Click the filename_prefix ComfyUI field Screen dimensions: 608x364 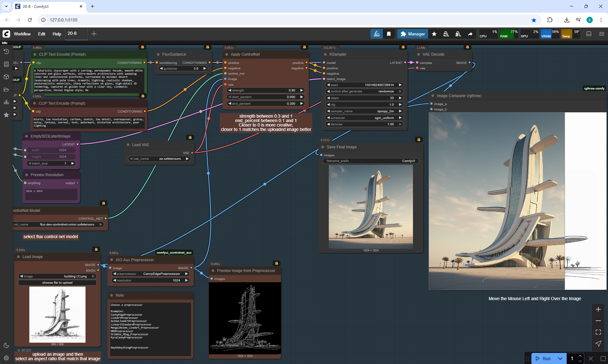pos(370,161)
